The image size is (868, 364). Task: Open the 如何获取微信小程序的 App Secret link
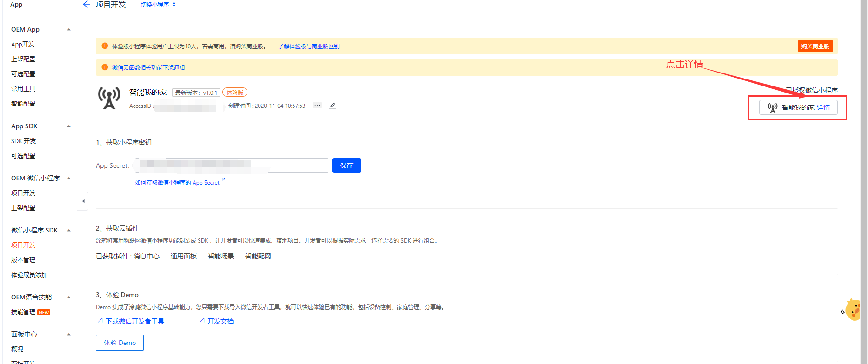point(177,183)
